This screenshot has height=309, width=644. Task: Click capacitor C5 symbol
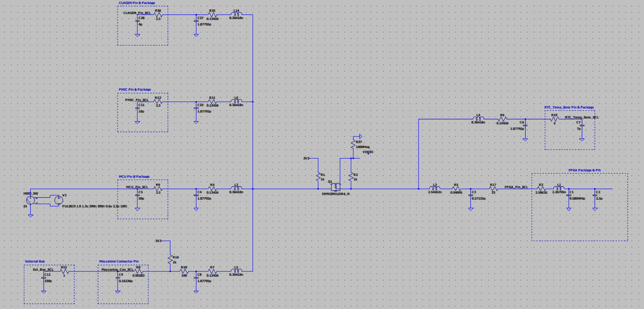point(137,195)
